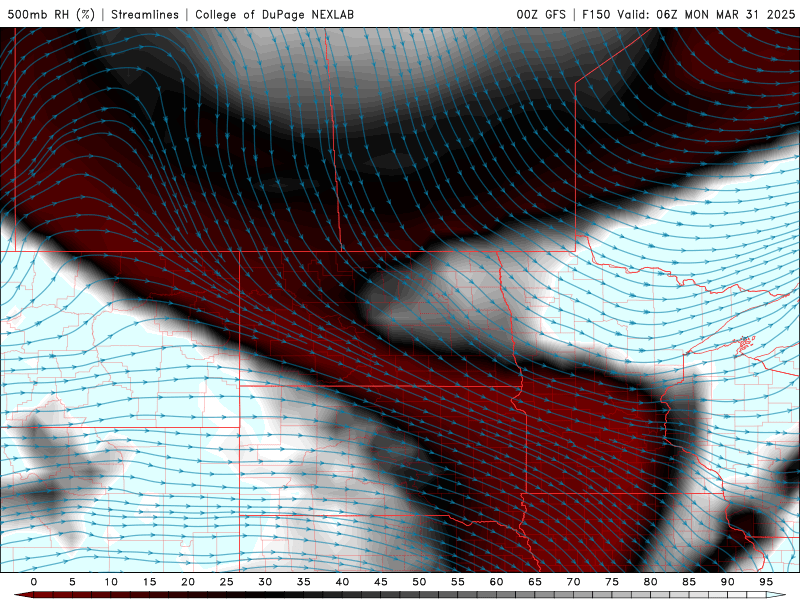
Task: Click the "75" value on color scale
Action: 611,582
